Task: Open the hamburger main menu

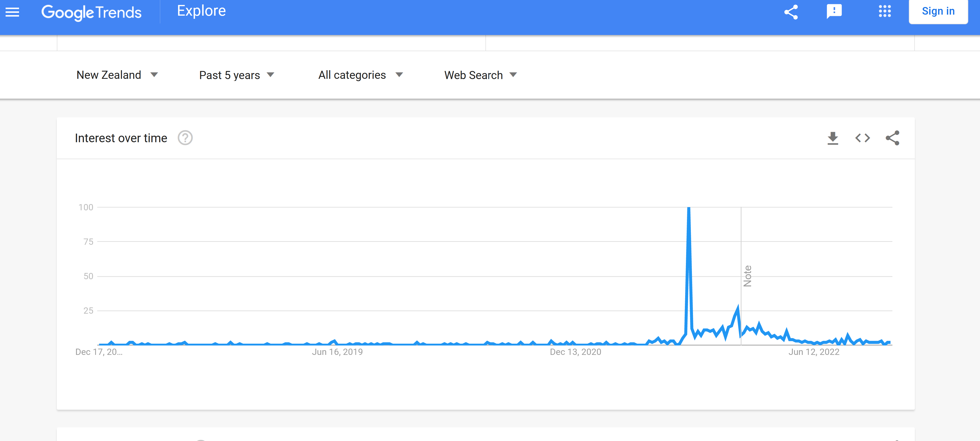Action: pos(12,12)
